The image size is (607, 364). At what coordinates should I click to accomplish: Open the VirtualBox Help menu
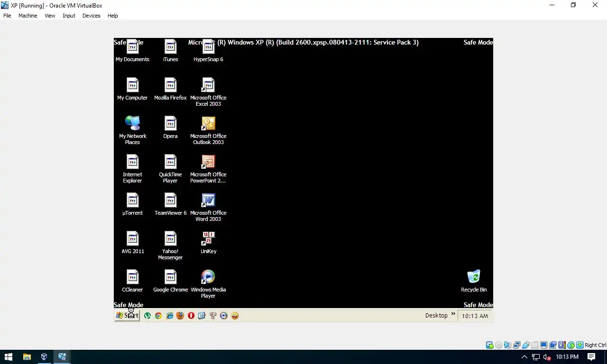(x=112, y=16)
